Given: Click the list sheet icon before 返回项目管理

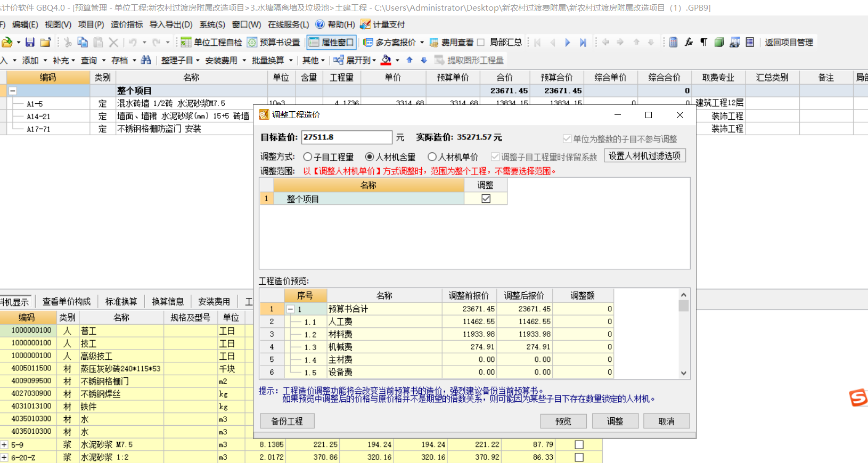Looking at the screenshot, I should coord(750,42).
